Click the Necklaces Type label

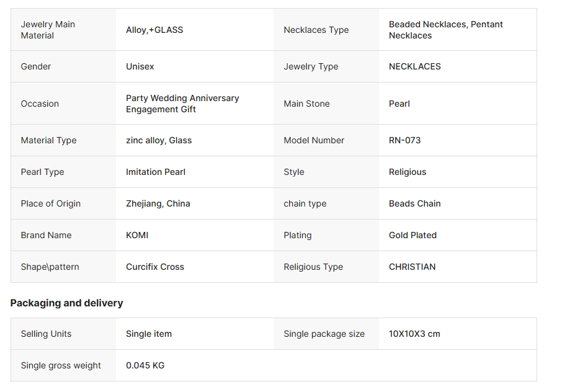(316, 30)
